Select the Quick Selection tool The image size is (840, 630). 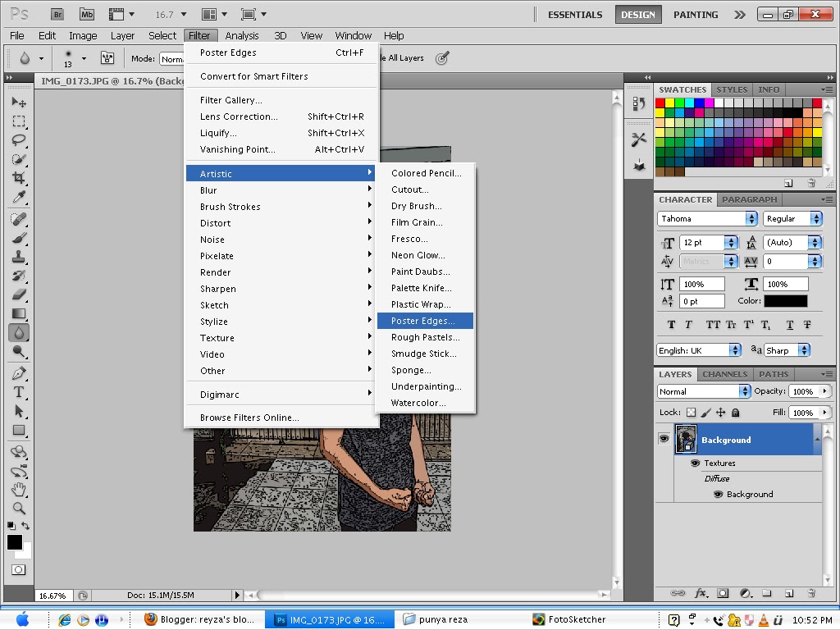[x=19, y=159]
